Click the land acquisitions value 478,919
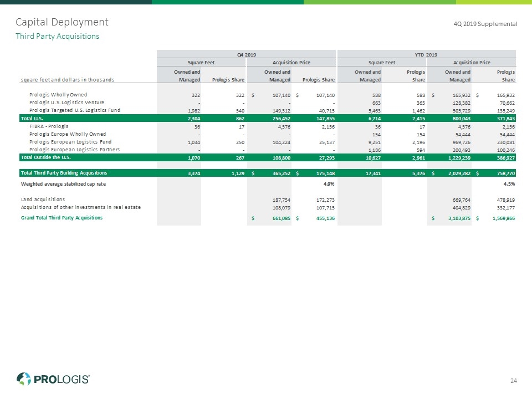532x399 pixels. pyautogui.click(x=506, y=200)
